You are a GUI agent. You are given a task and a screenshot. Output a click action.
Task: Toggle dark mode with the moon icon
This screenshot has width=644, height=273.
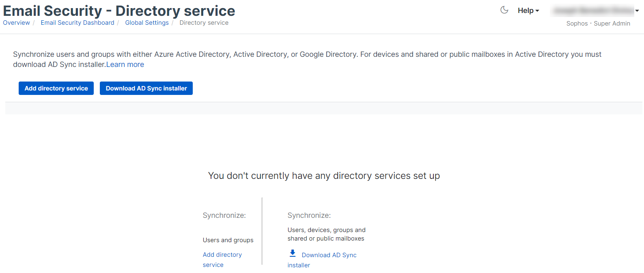click(x=504, y=10)
